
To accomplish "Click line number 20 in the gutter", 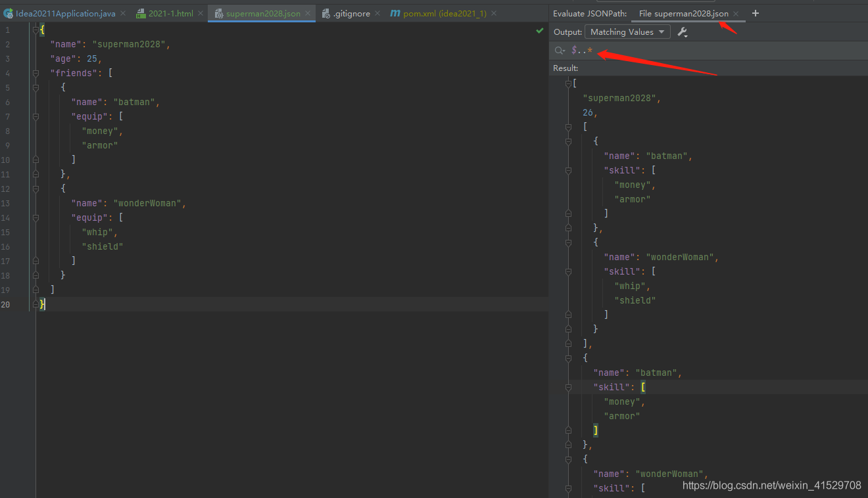I will (5, 304).
